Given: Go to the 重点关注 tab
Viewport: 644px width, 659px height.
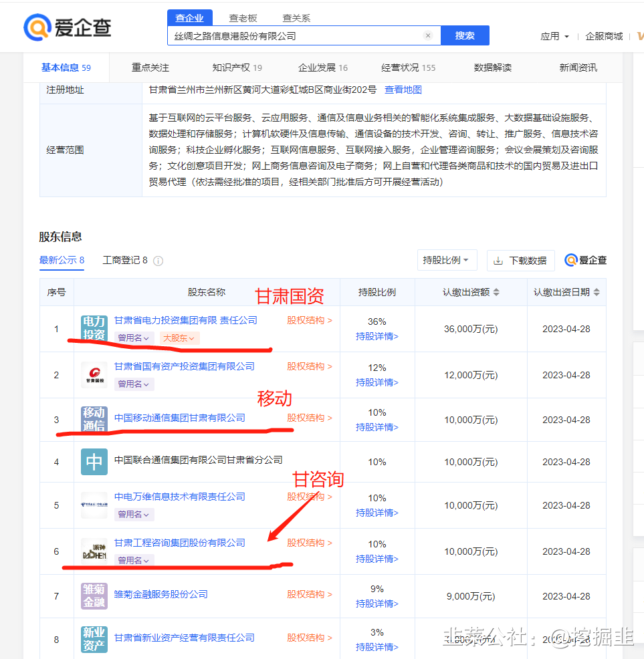Looking at the screenshot, I should [x=150, y=68].
